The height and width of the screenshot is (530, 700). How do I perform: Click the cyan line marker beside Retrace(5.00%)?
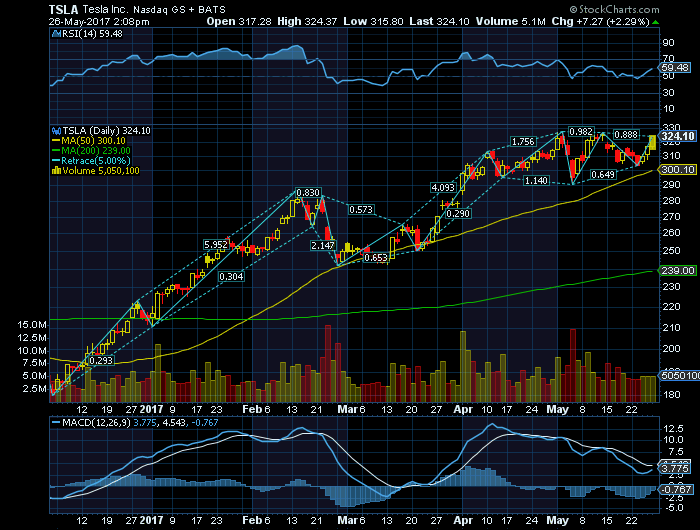click(x=56, y=161)
